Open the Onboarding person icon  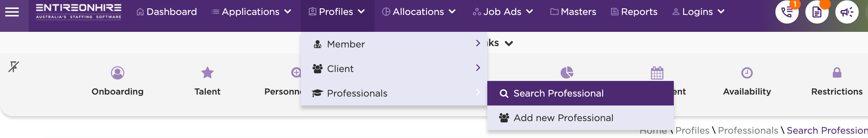pyautogui.click(x=118, y=73)
